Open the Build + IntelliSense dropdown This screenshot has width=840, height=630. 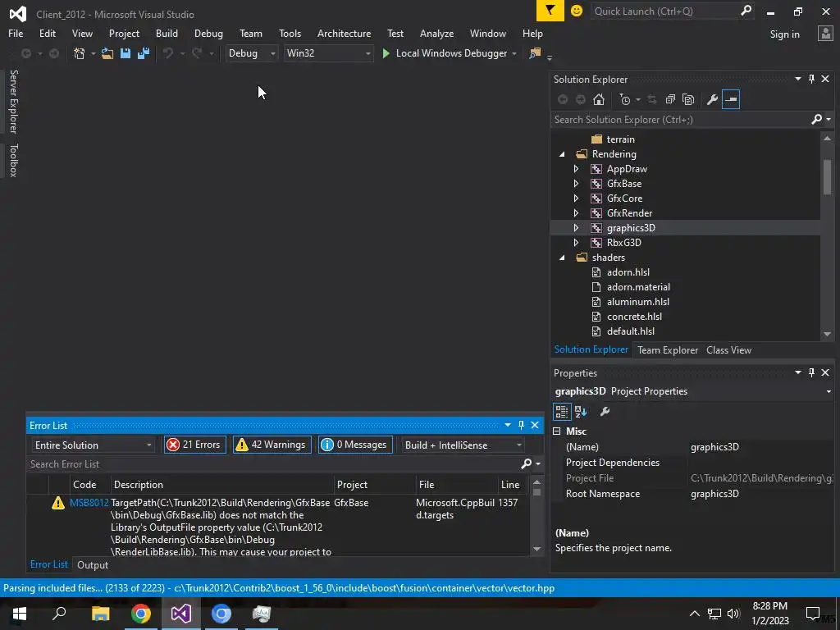[463, 445]
